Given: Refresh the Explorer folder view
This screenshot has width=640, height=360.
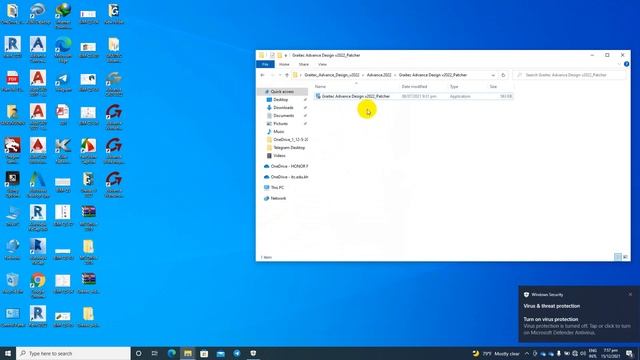Looking at the screenshot, I should (x=503, y=75).
